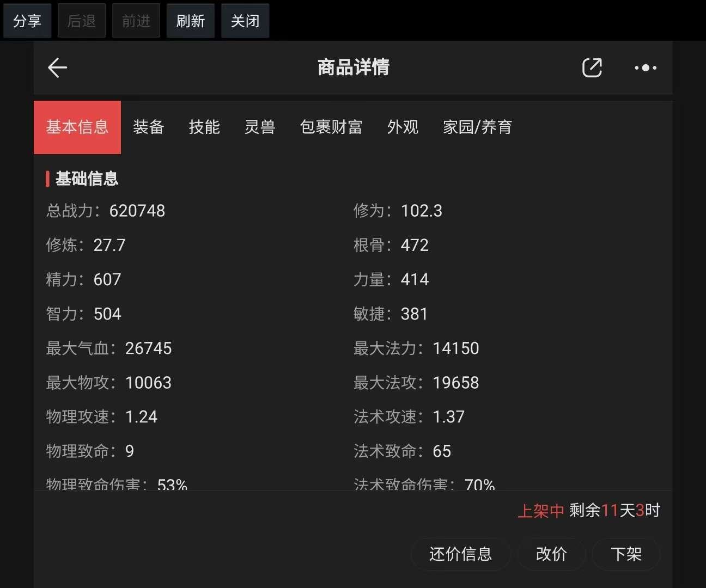Click the back arrow icon
The height and width of the screenshot is (588, 706).
point(57,68)
